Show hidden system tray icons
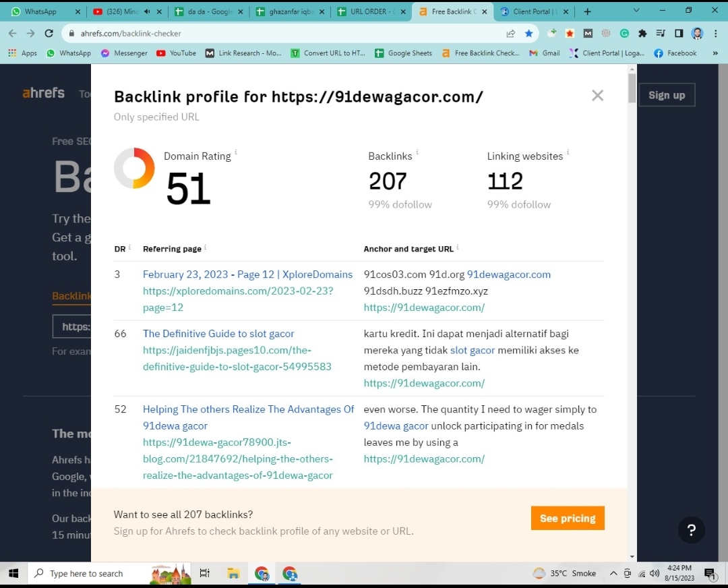 pos(613,573)
